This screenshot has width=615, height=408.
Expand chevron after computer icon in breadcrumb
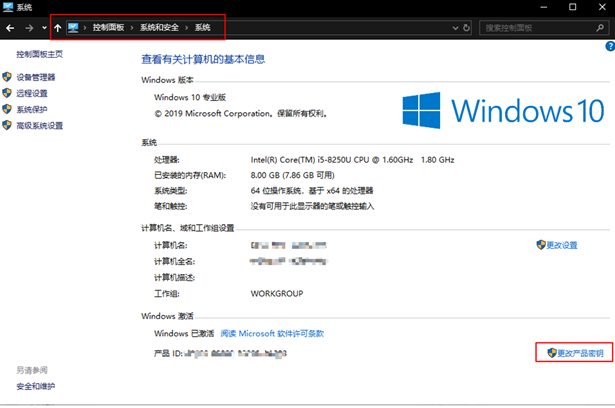[x=85, y=27]
